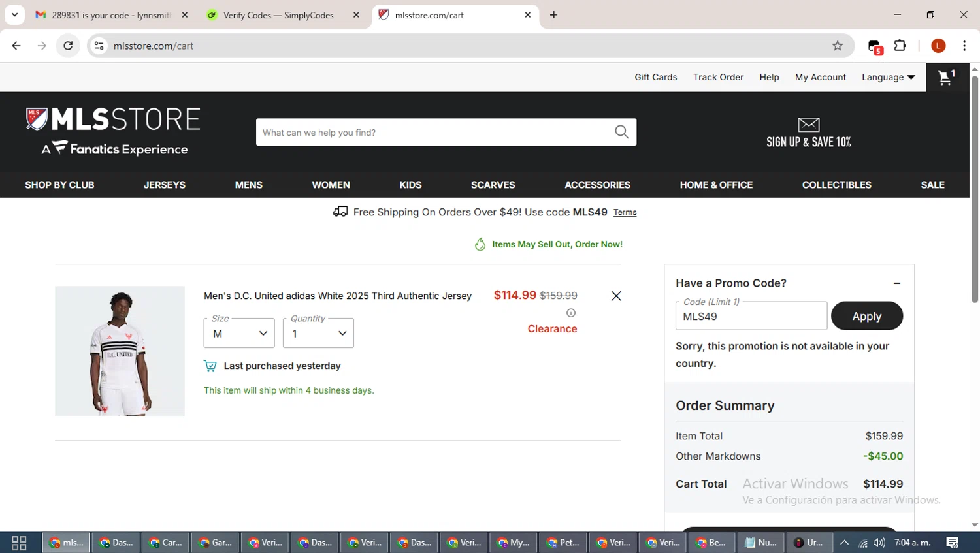Go back in browser history
This screenshot has height=553, width=980.
tap(16, 46)
